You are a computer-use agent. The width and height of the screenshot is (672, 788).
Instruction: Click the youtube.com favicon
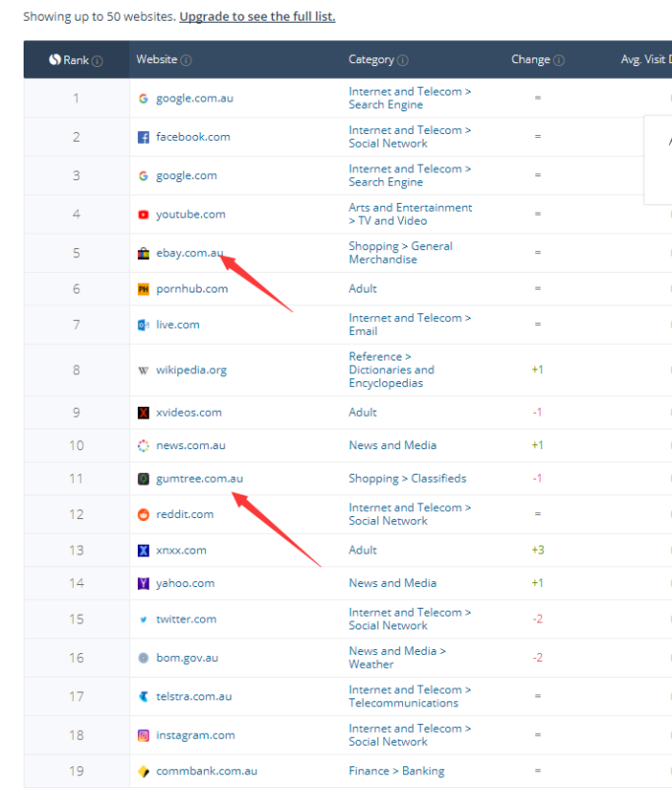pyautogui.click(x=143, y=215)
